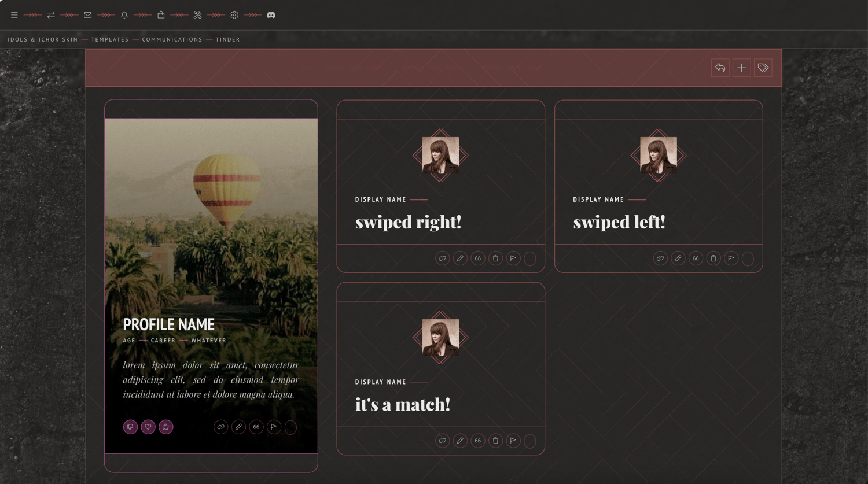Click the flag report icon on 'it's a match!' post
Screen dimensions: 868x484
click(x=513, y=441)
